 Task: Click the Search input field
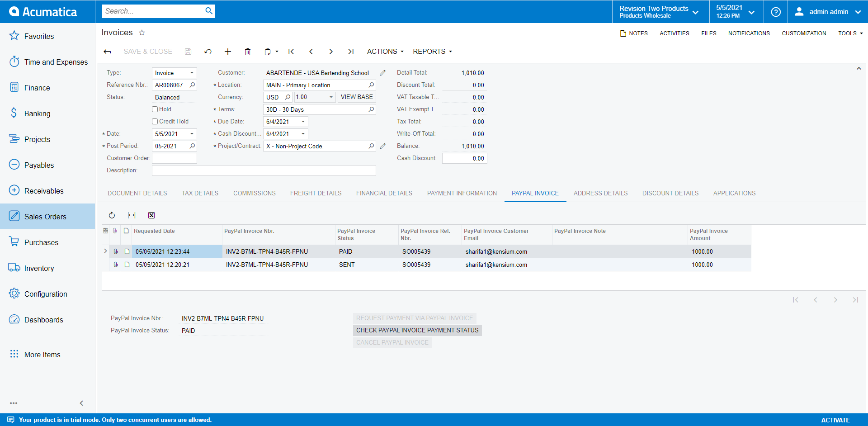point(153,11)
